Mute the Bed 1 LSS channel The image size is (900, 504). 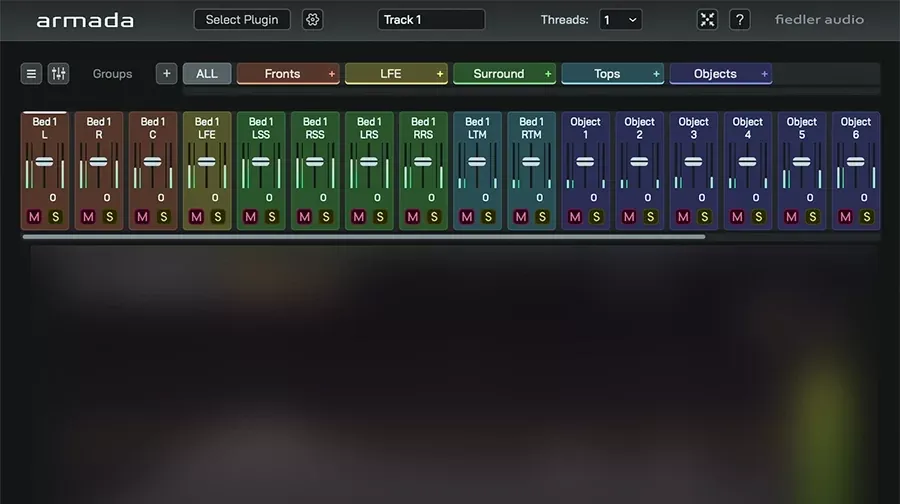[250, 217]
